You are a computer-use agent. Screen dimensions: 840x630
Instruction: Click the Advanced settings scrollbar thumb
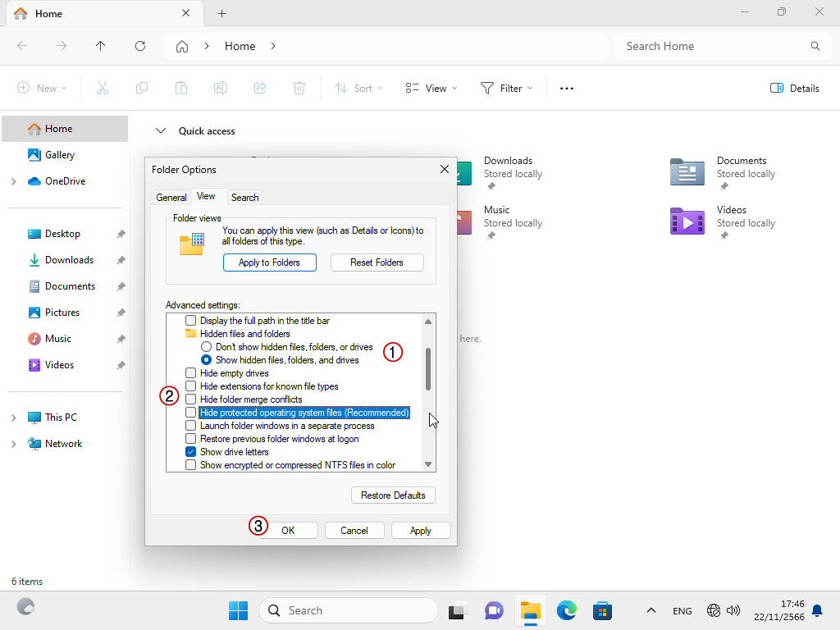[x=427, y=368]
